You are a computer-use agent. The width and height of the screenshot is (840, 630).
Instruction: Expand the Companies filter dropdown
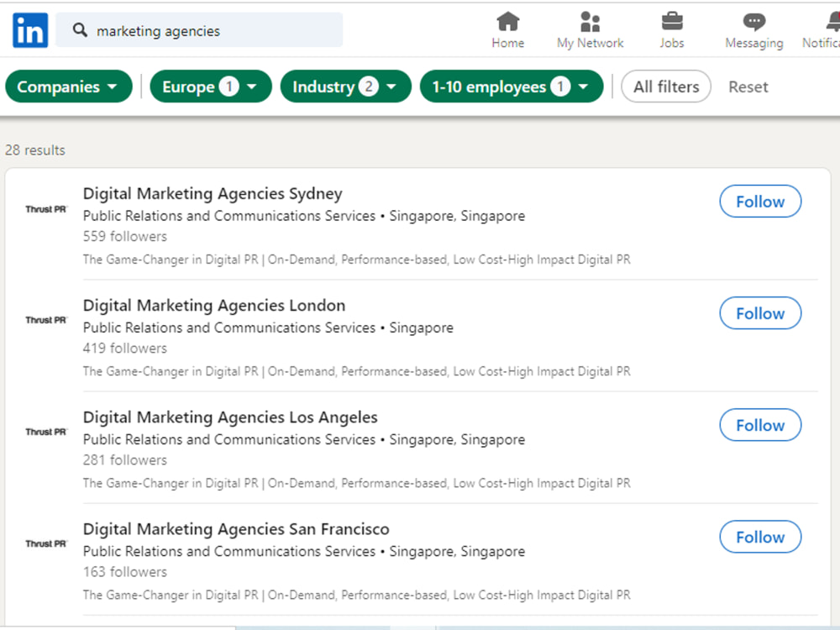click(69, 87)
